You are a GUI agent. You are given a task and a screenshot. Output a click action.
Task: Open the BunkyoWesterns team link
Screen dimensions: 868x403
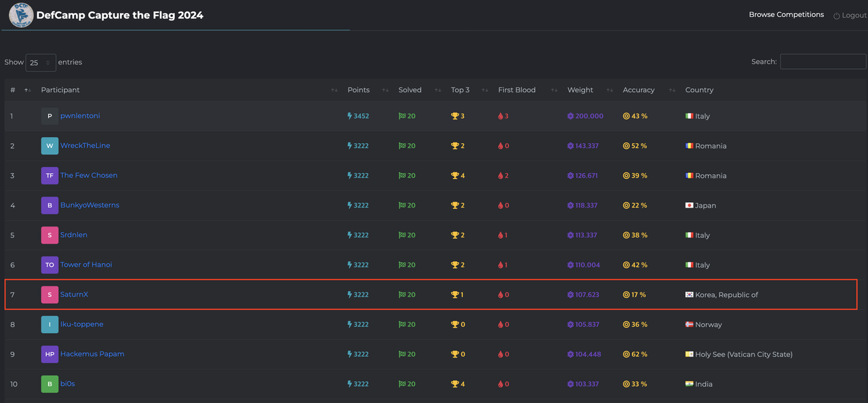tap(90, 206)
